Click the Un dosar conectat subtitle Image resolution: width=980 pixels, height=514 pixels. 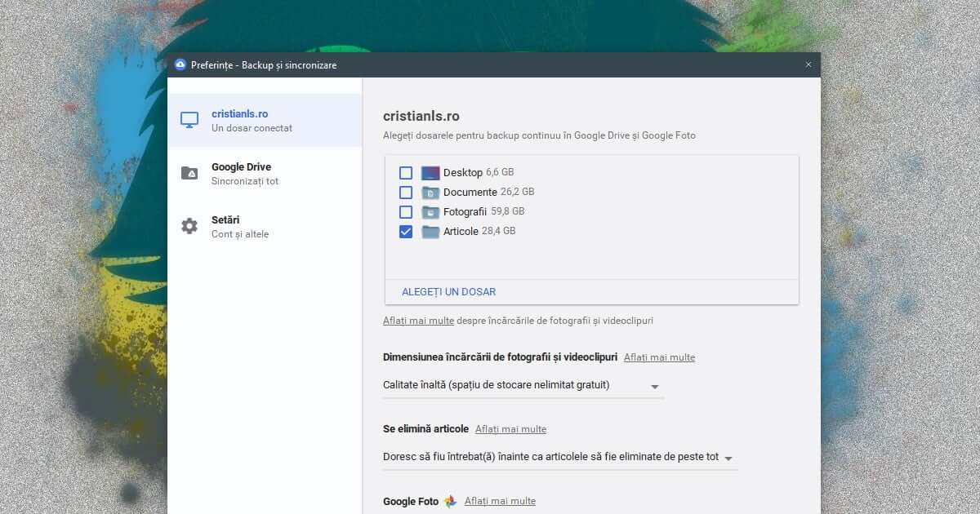(x=252, y=128)
